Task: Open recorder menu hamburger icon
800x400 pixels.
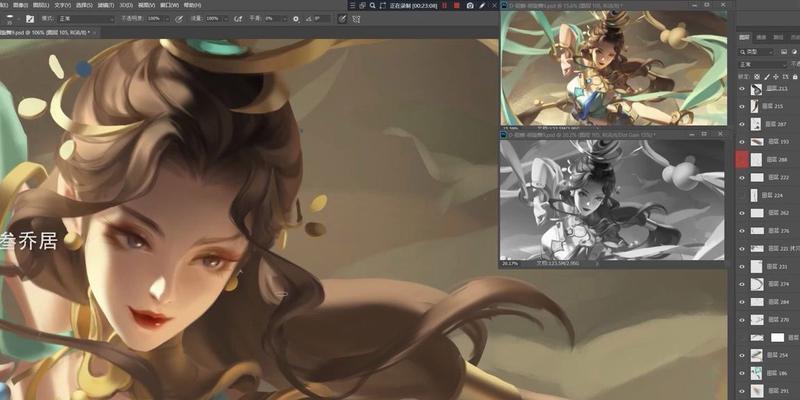Action: 352,5
